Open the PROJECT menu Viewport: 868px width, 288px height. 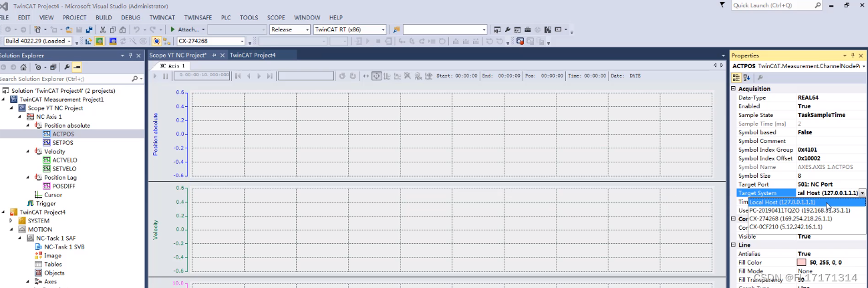tap(75, 17)
